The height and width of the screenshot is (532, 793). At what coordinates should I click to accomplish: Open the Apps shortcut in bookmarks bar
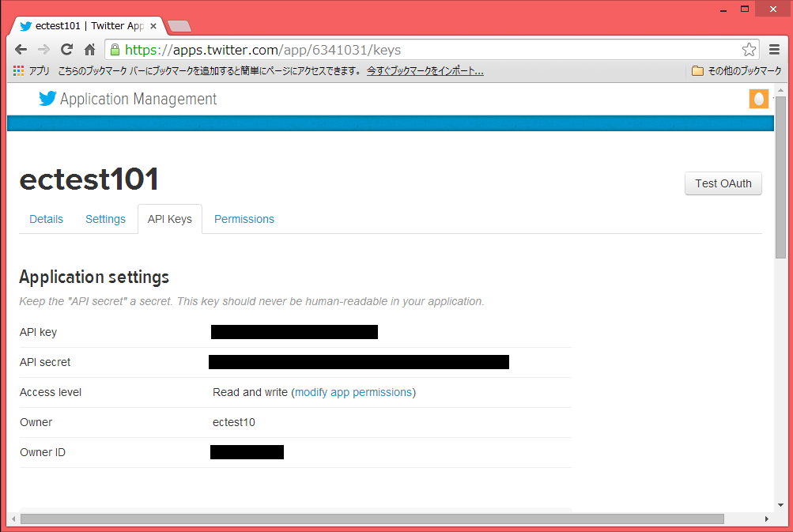(x=32, y=71)
